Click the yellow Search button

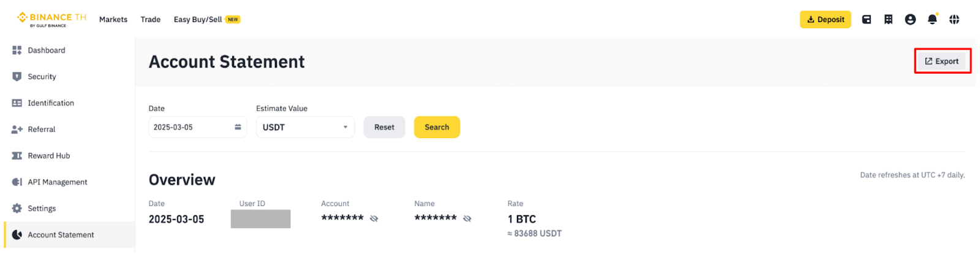click(437, 127)
